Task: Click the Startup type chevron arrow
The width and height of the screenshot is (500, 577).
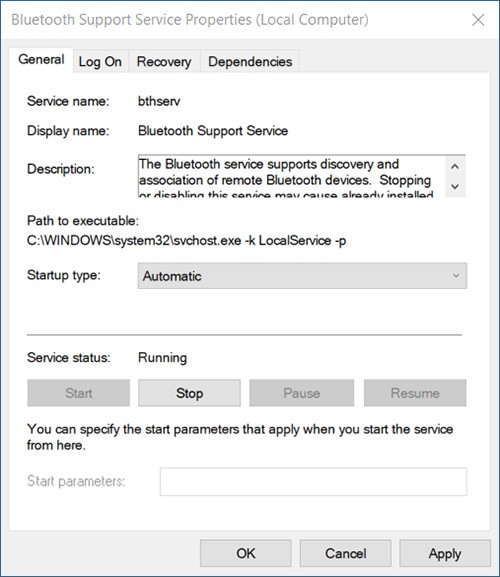Action: tap(456, 276)
